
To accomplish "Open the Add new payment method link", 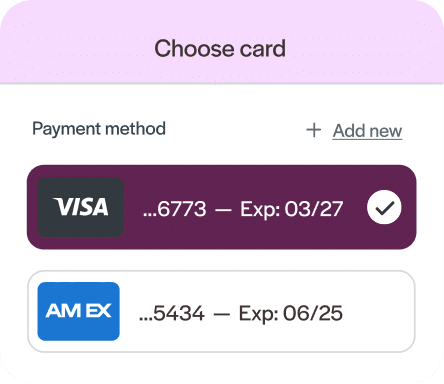I will tap(367, 131).
